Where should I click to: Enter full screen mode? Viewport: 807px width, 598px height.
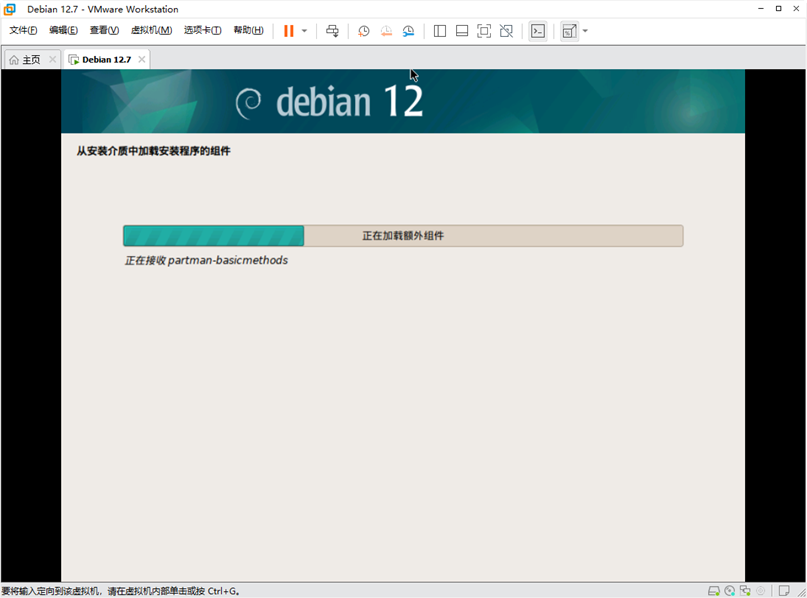pos(484,31)
